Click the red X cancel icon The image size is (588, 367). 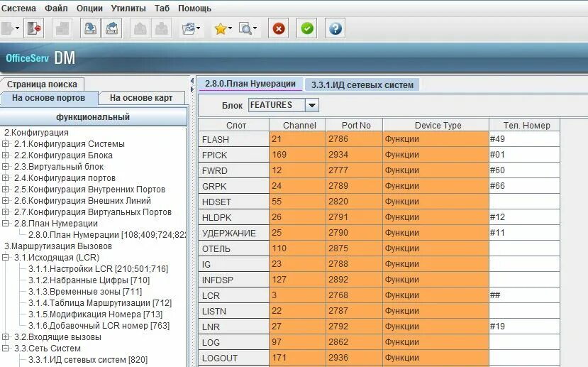click(278, 28)
